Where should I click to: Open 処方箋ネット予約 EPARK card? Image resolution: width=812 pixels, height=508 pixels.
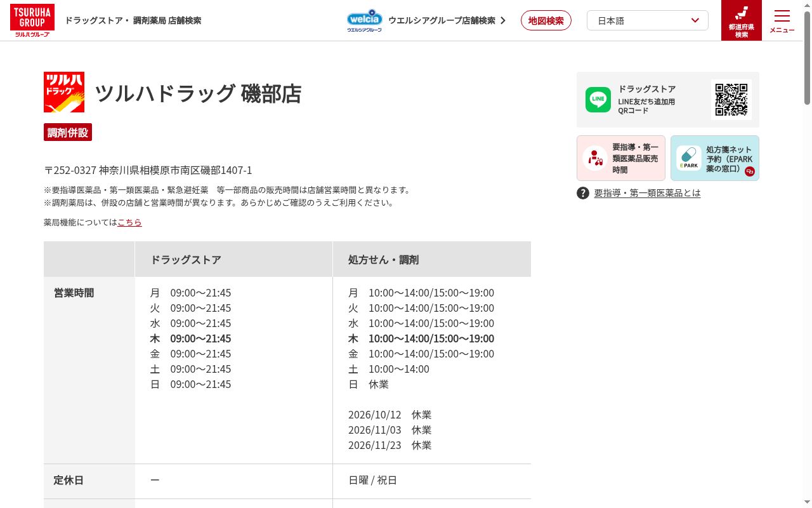715,158
